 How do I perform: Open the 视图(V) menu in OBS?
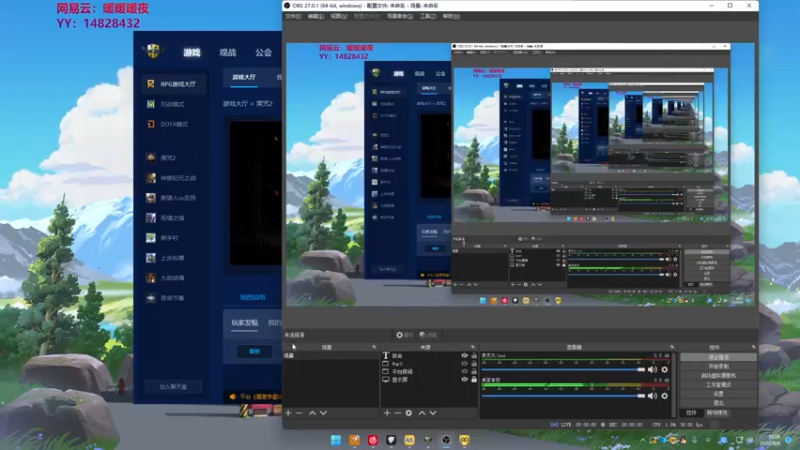coord(338,16)
